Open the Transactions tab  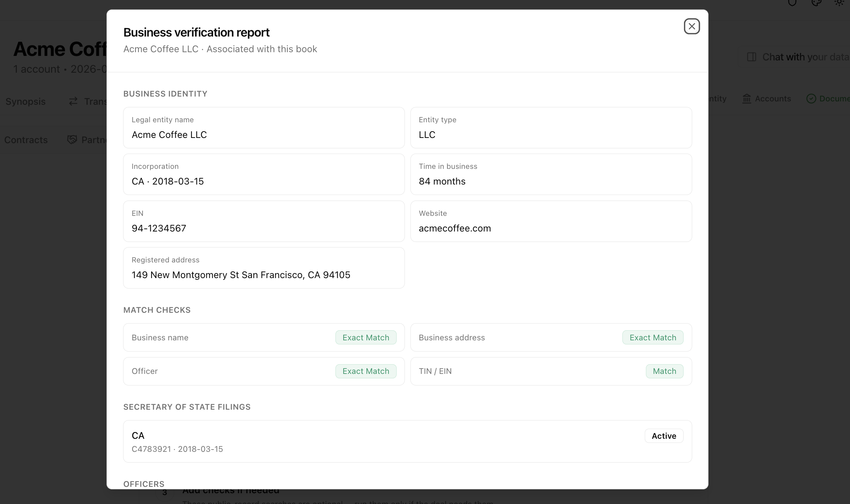point(88,101)
